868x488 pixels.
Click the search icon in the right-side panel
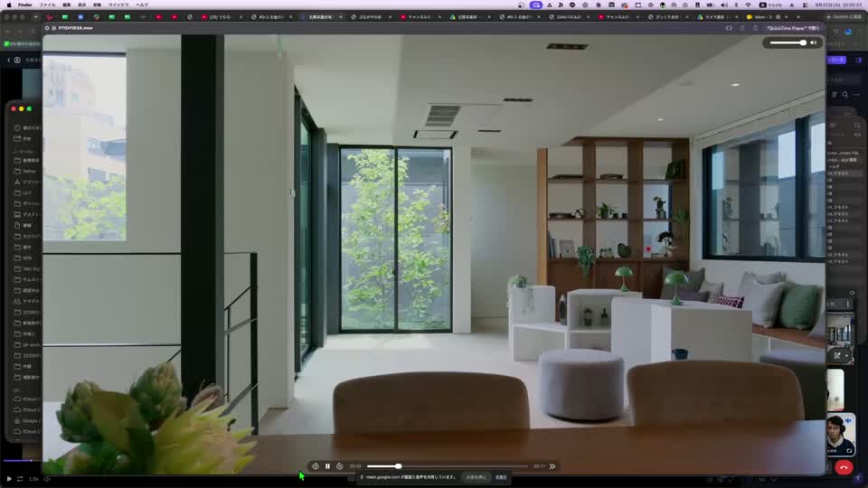(845, 95)
